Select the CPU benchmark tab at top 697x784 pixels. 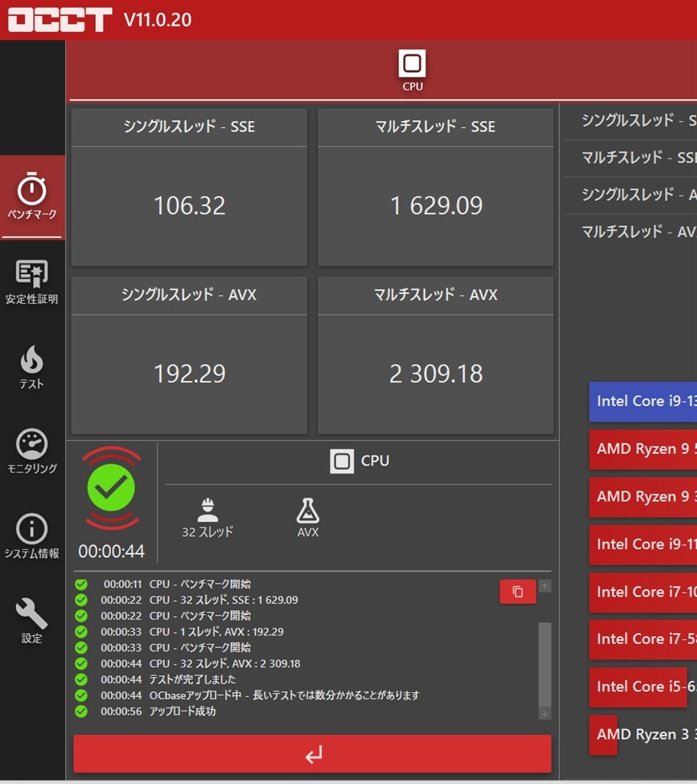412,70
